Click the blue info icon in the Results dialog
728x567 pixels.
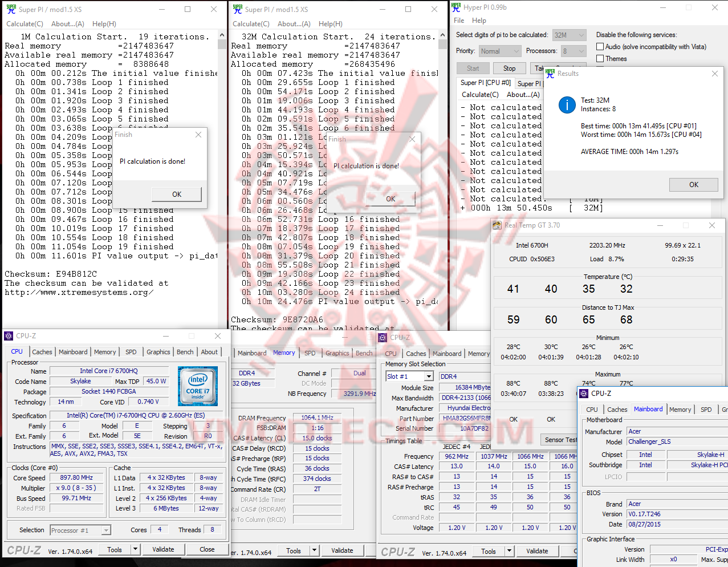(567, 104)
